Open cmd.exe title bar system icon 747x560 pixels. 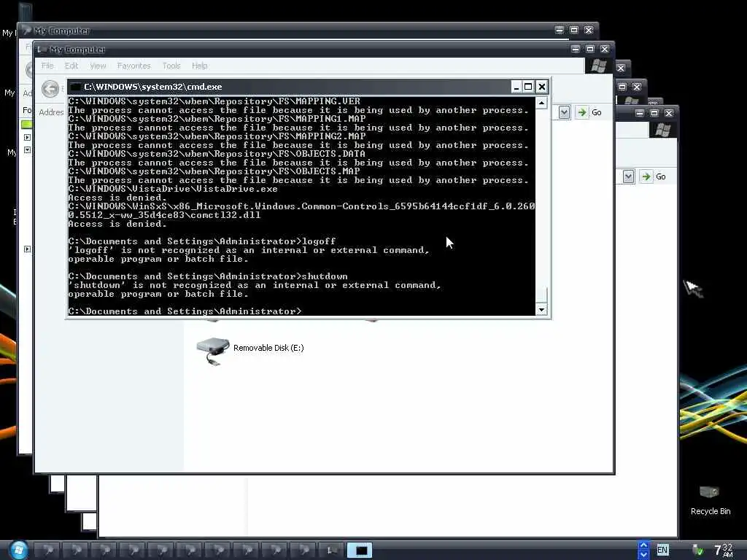[75, 87]
